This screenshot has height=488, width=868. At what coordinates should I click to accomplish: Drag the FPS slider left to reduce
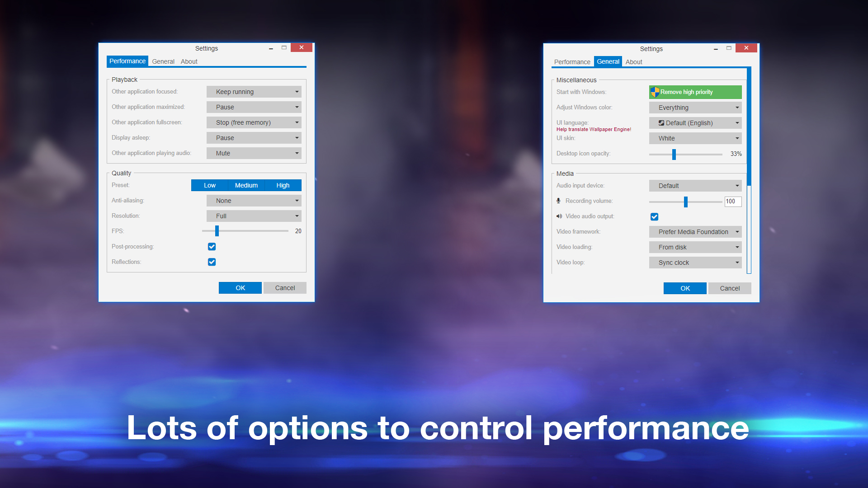217,230
